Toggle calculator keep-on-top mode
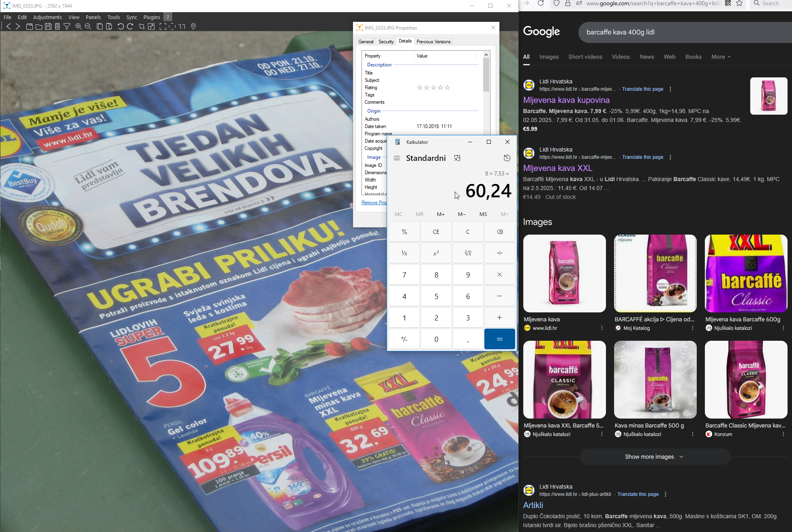792x532 pixels. [x=457, y=158]
